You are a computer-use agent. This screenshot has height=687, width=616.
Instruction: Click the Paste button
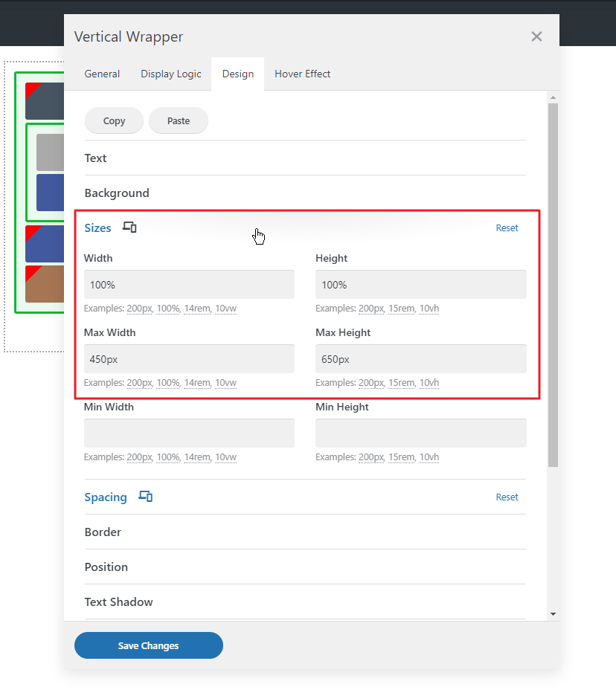pyautogui.click(x=179, y=120)
